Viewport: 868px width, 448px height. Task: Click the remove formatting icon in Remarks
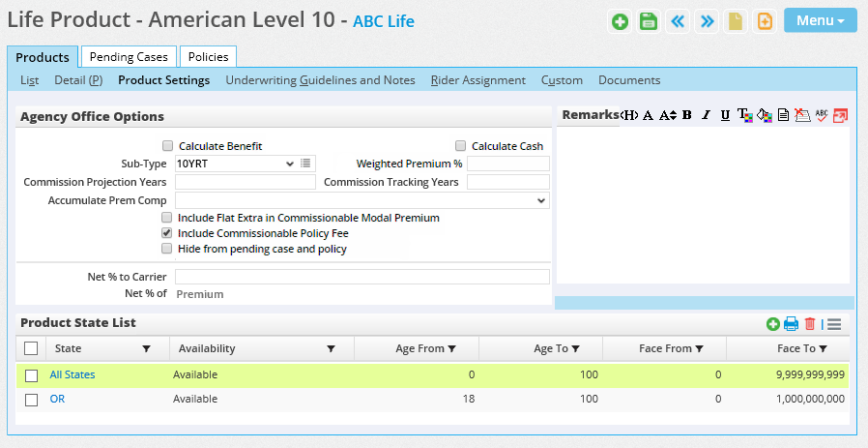pos(802,115)
